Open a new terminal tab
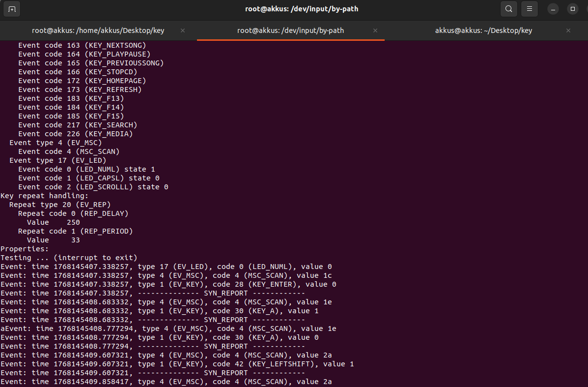 (x=12, y=9)
